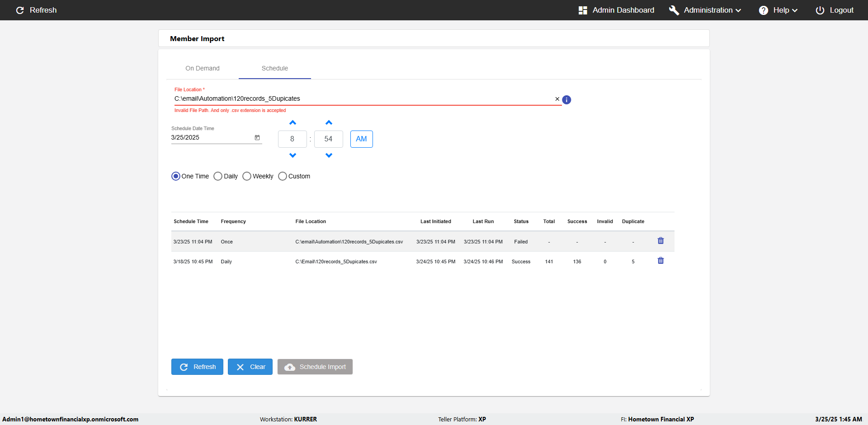Delete the 3/18/25 10:45 PM daily schedule
Screen dimensions: 868x425
point(660,261)
